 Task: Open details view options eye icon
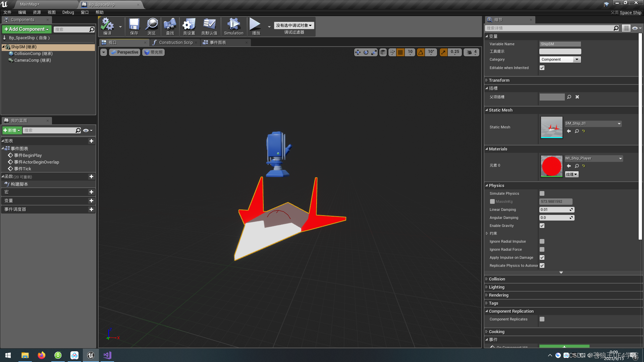(x=636, y=28)
